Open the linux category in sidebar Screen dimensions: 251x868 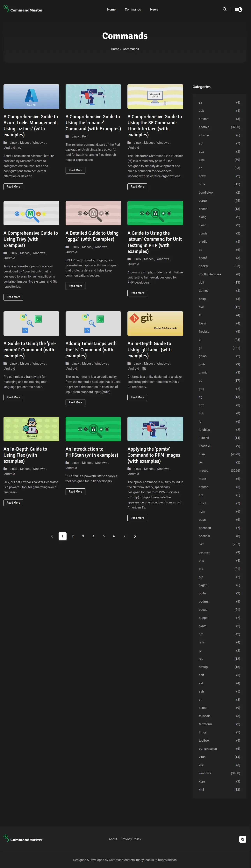[219, 454]
